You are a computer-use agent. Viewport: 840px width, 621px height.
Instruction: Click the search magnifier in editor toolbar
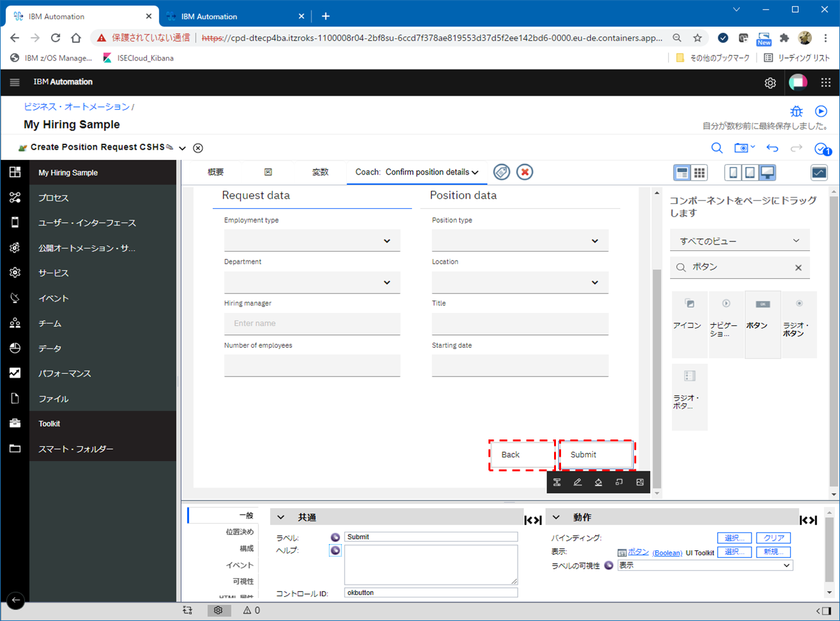coord(717,148)
